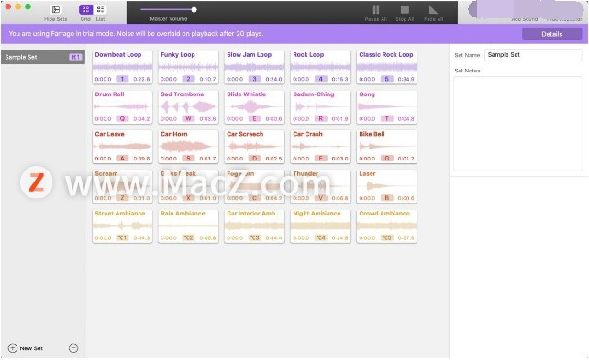Play the Car Crash tile
This screenshot has width=589, height=364.
click(x=320, y=147)
